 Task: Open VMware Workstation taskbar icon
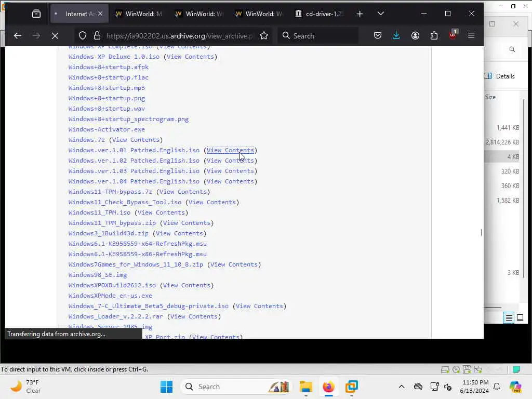[352, 387]
